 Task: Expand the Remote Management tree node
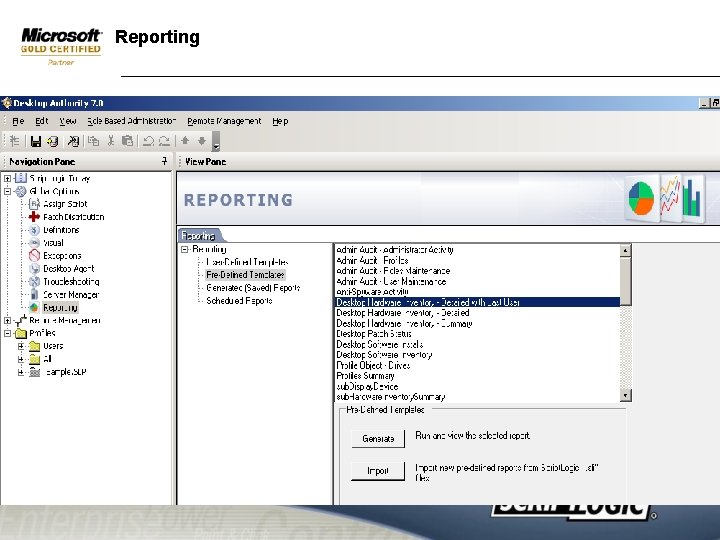point(7,321)
